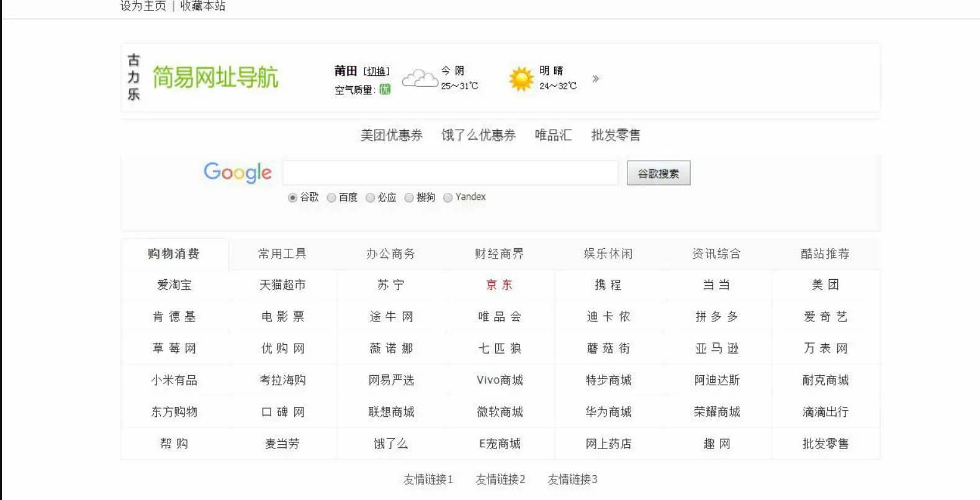This screenshot has height=500, width=980.
Task: Click the Google logo
Action: click(x=238, y=172)
